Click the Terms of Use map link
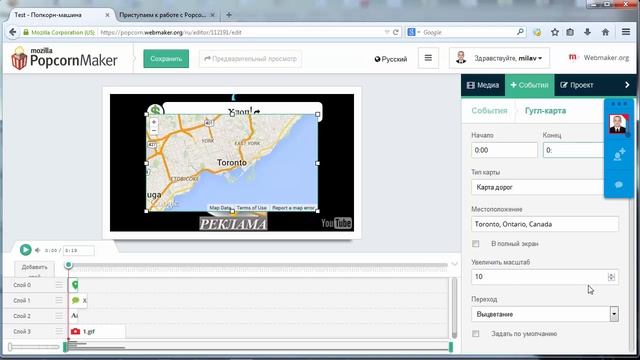The width and height of the screenshot is (640, 360). (x=251, y=208)
